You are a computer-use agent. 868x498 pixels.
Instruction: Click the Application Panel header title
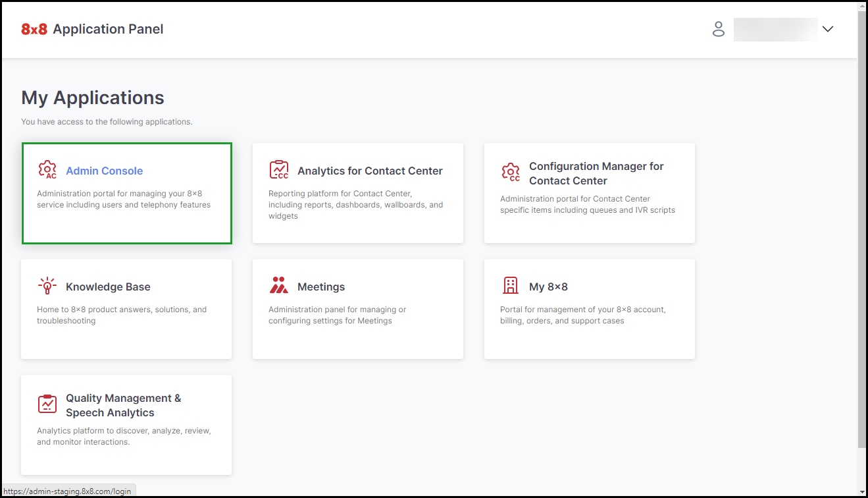click(x=108, y=29)
